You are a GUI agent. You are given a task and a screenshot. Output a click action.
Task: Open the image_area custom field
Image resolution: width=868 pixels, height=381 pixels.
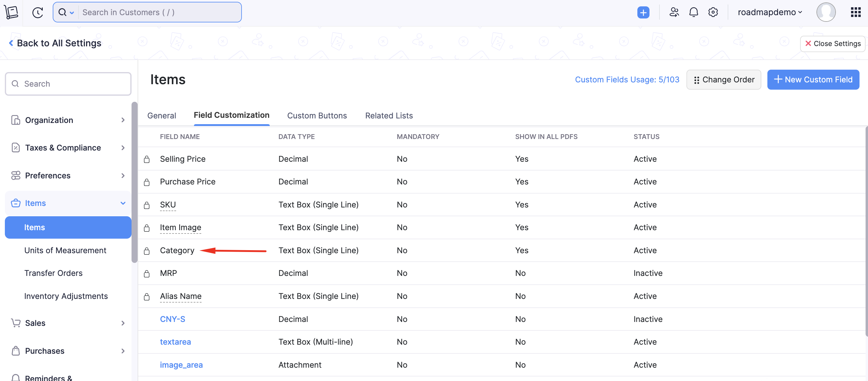tap(181, 365)
